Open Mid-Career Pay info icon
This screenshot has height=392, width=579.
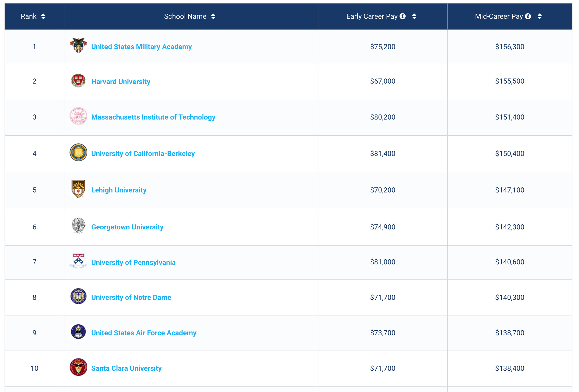click(528, 16)
